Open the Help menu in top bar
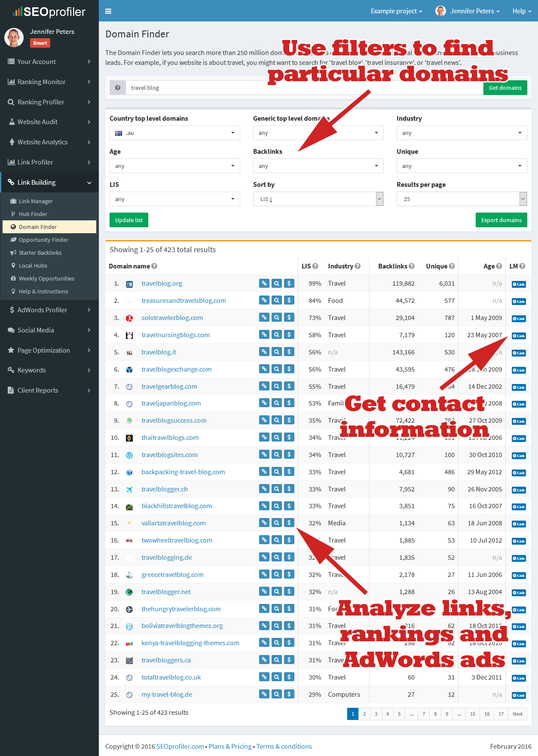 pyautogui.click(x=522, y=11)
